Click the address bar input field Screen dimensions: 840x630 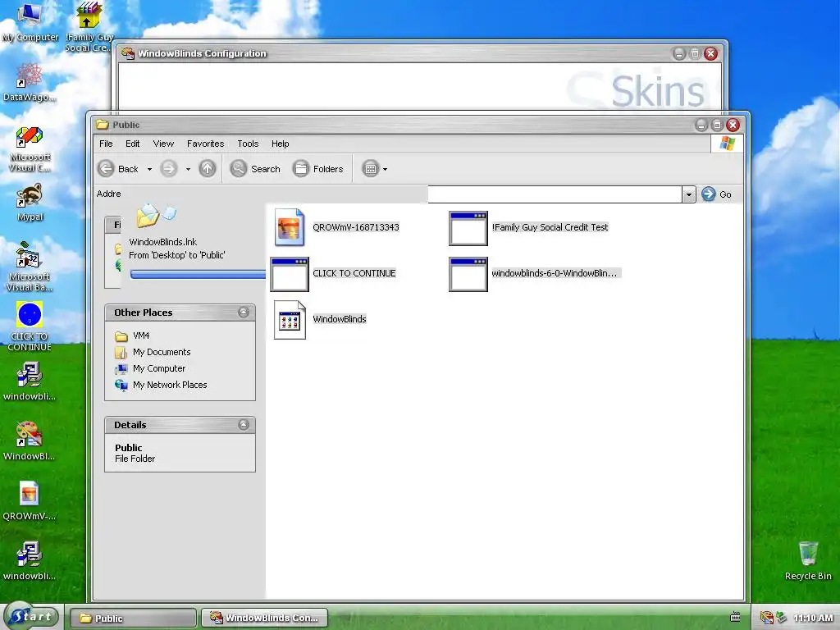(555, 194)
